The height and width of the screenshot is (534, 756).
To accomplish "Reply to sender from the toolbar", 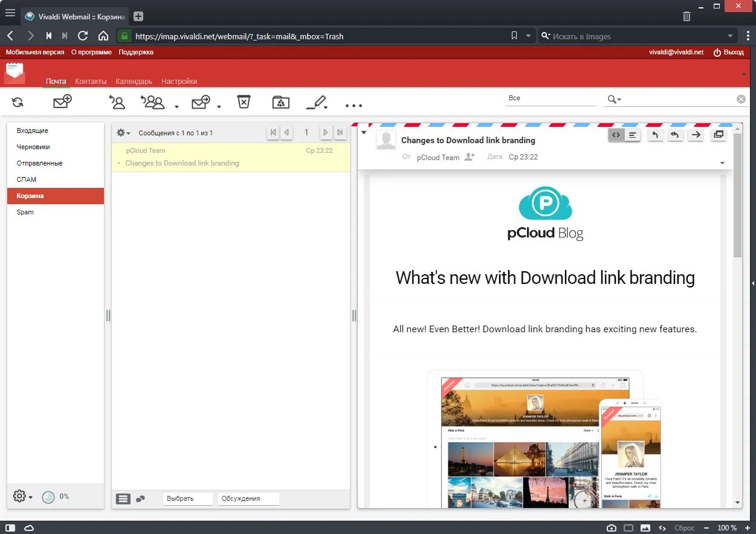I will [x=117, y=101].
